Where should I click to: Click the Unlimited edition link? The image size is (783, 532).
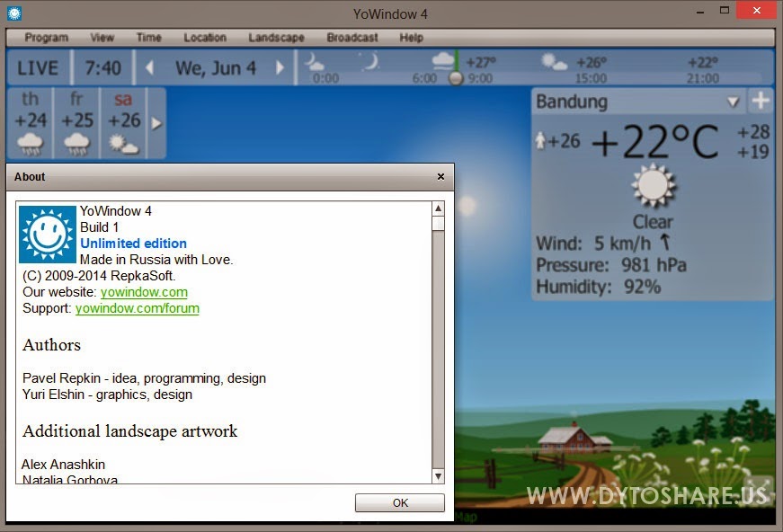(133, 243)
